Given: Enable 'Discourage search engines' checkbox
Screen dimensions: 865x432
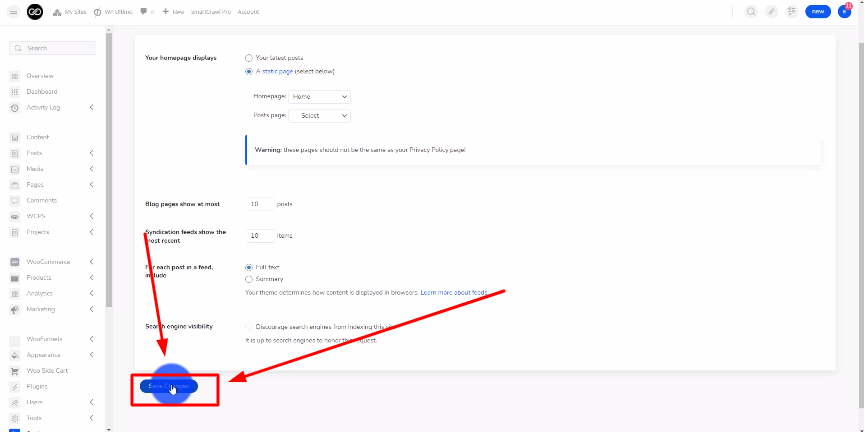Looking at the screenshot, I should 249,326.
